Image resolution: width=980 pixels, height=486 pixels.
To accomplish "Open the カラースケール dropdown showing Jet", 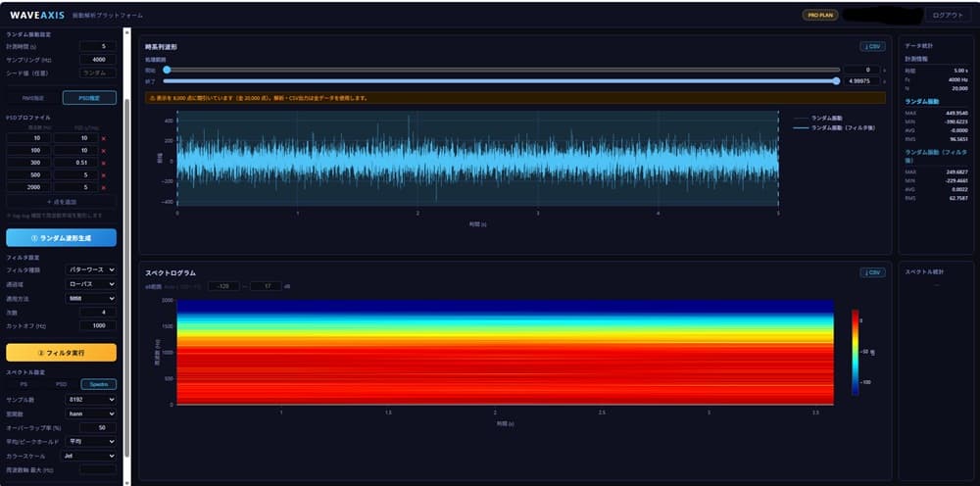I will point(90,456).
